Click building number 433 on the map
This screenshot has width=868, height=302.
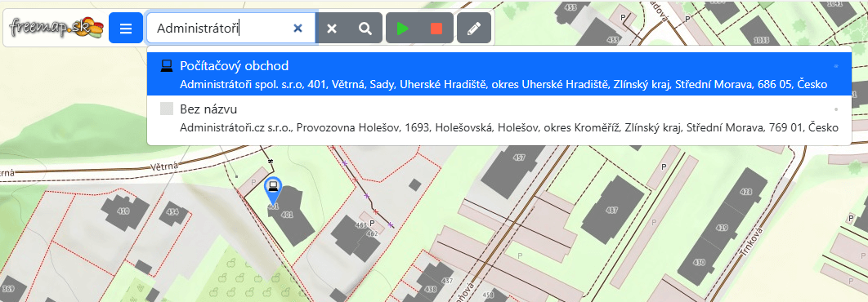coord(612,40)
